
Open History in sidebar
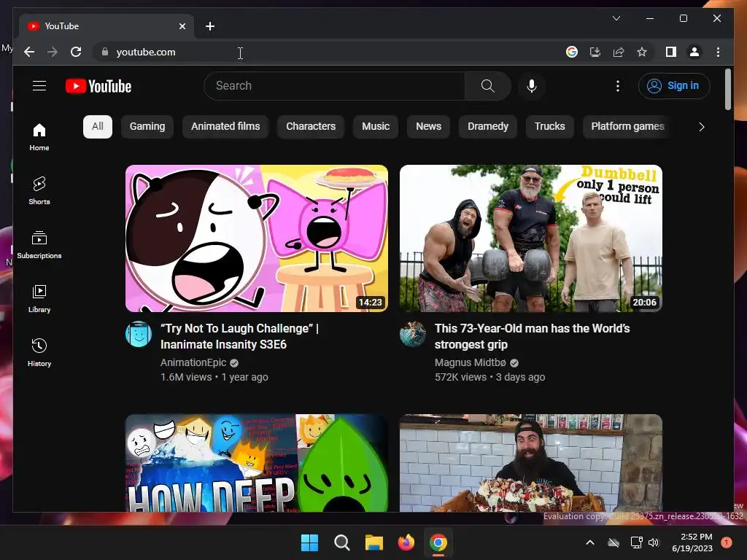click(39, 352)
